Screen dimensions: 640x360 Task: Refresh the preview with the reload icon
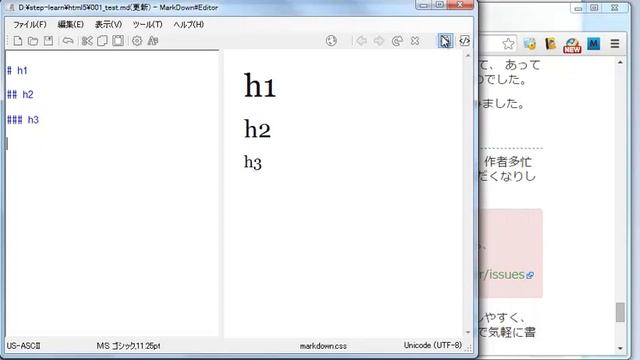(397, 41)
